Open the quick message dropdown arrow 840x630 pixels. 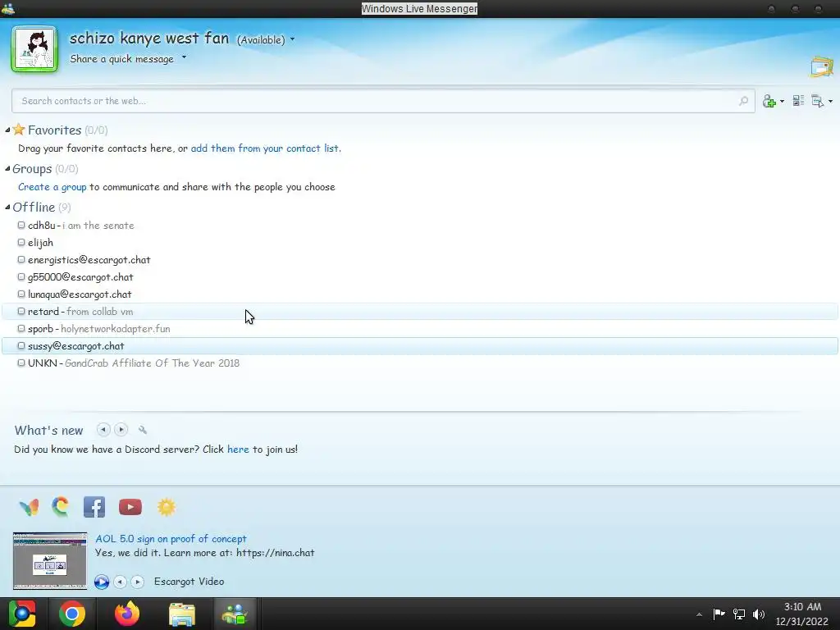pyautogui.click(x=184, y=57)
